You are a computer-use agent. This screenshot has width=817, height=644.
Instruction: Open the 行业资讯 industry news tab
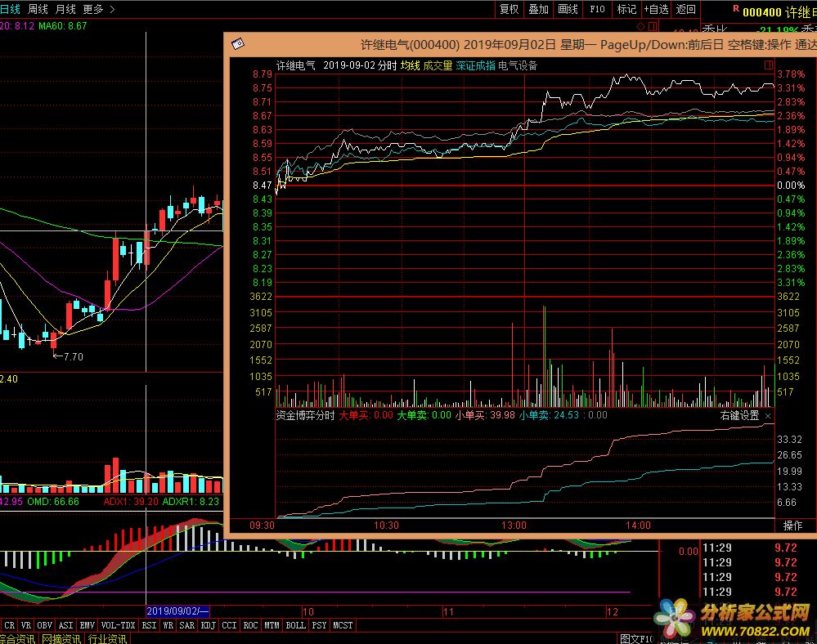click(107, 639)
